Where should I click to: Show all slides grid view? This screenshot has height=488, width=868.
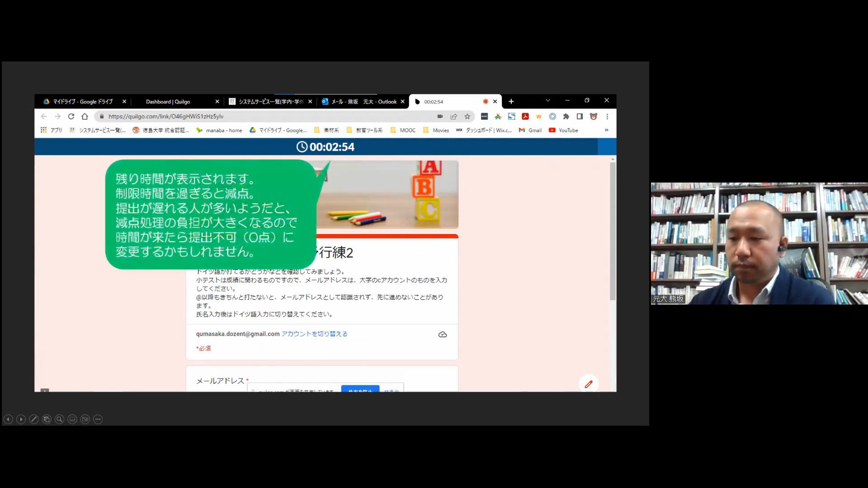tap(47, 419)
